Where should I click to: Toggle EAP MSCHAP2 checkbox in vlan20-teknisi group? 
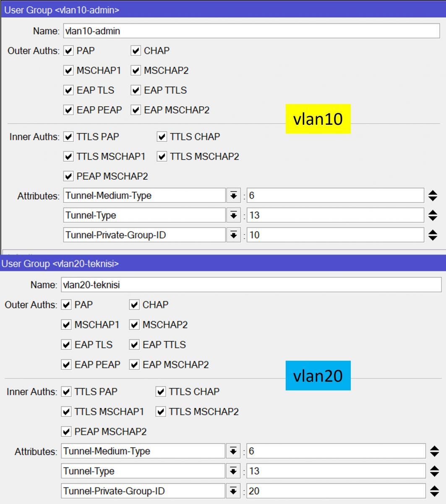pos(134,365)
